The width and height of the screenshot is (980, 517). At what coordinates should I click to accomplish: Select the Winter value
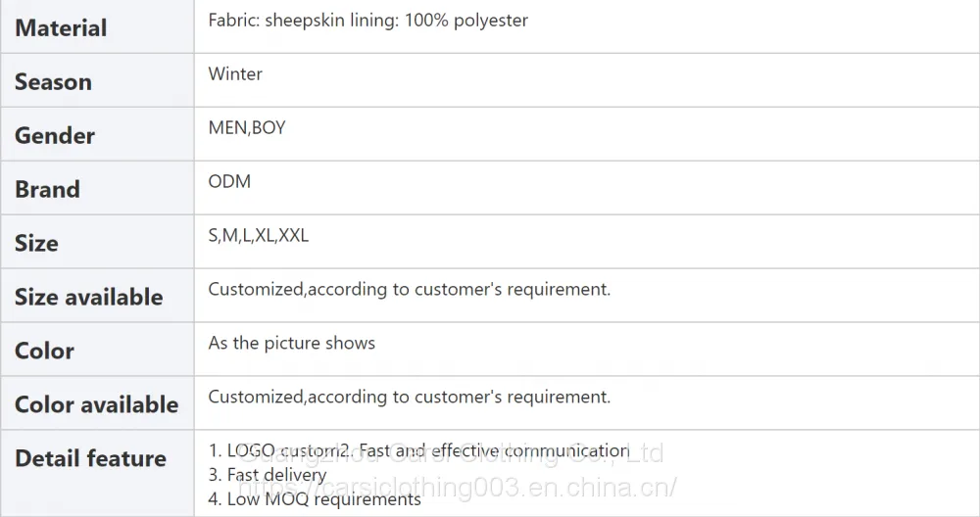pyautogui.click(x=235, y=74)
